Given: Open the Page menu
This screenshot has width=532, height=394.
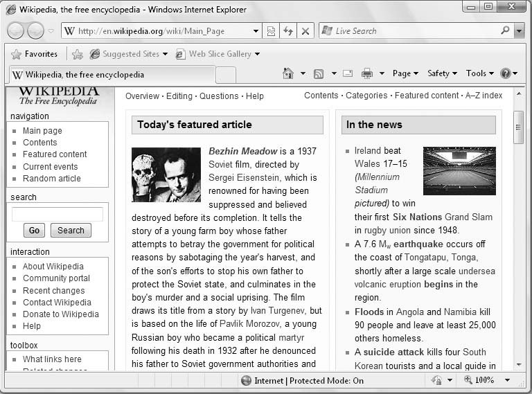Looking at the screenshot, I should (x=405, y=73).
